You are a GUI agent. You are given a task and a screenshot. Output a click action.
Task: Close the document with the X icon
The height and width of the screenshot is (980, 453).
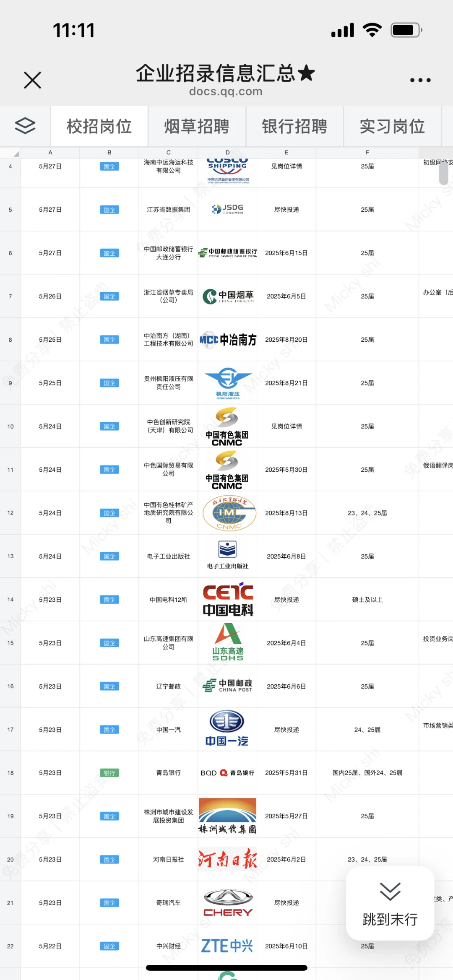coord(32,80)
